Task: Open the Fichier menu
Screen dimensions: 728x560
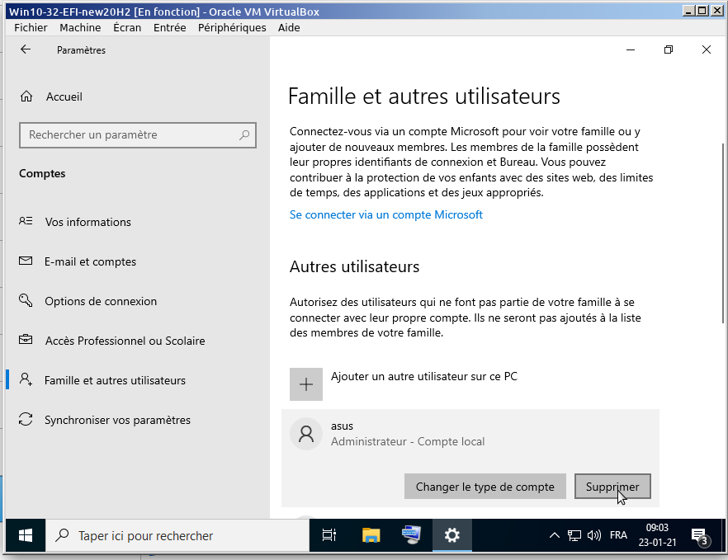Action: (x=31, y=27)
